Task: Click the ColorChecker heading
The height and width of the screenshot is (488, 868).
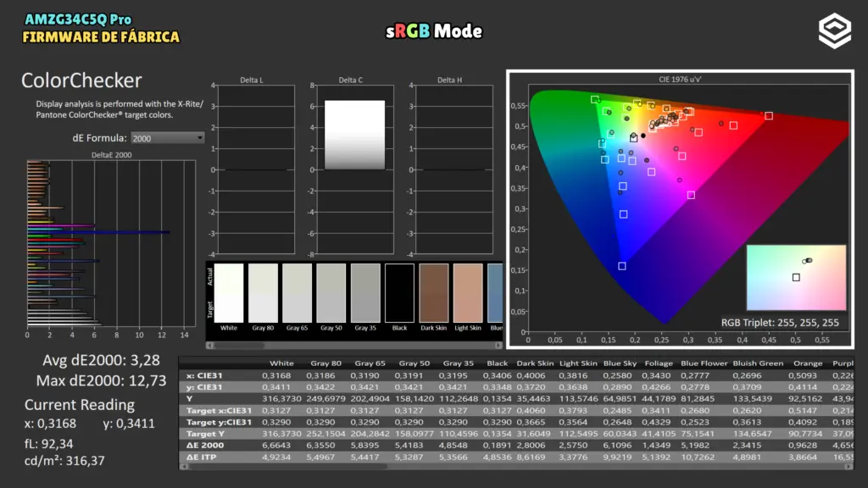Action: click(81, 80)
